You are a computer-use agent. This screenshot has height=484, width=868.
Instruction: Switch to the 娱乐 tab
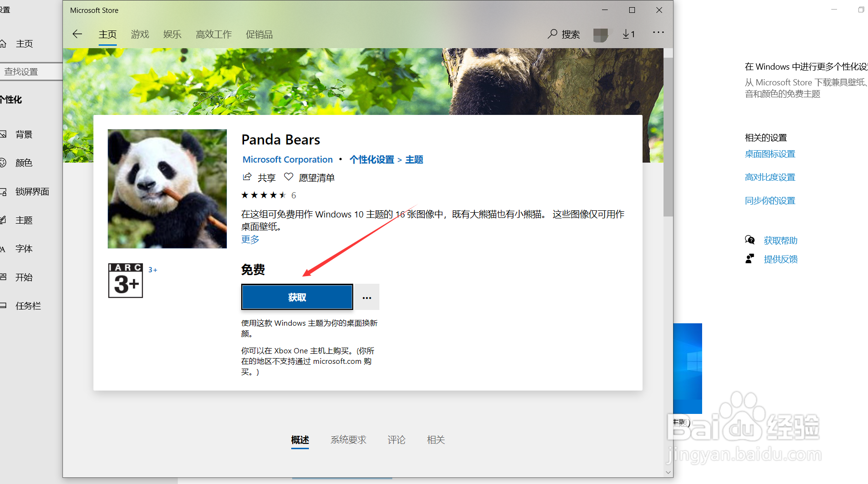[x=173, y=34]
